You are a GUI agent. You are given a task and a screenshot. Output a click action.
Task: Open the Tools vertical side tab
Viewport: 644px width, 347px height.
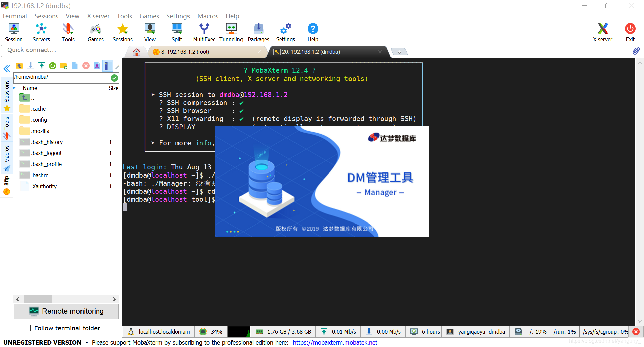click(x=7, y=128)
